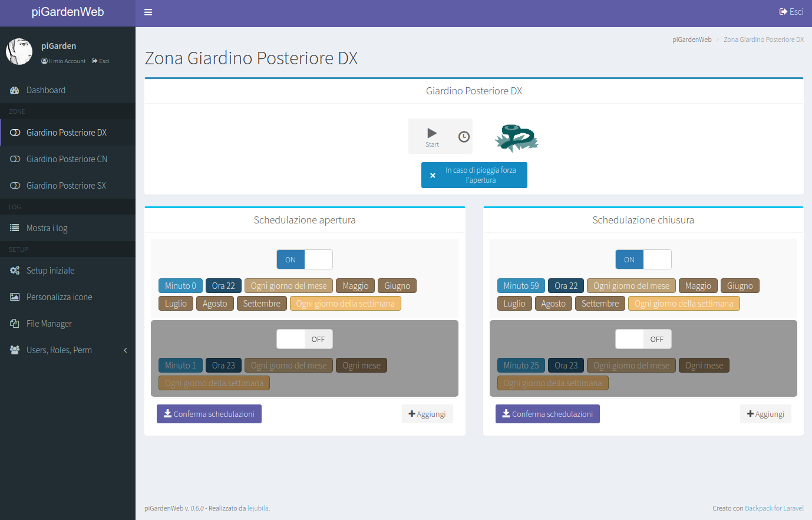Toggle sidebar with hamburger menu icon
This screenshot has width=812, height=520.
[x=148, y=12]
